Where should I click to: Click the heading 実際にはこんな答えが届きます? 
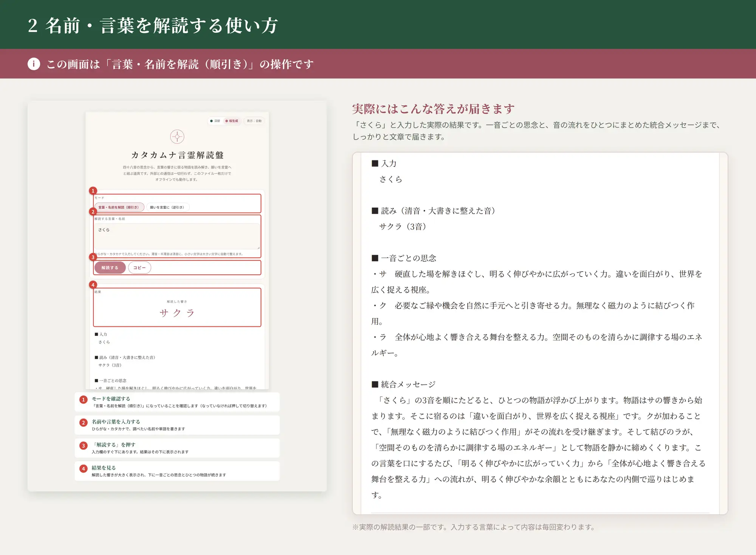click(x=433, y=109)
